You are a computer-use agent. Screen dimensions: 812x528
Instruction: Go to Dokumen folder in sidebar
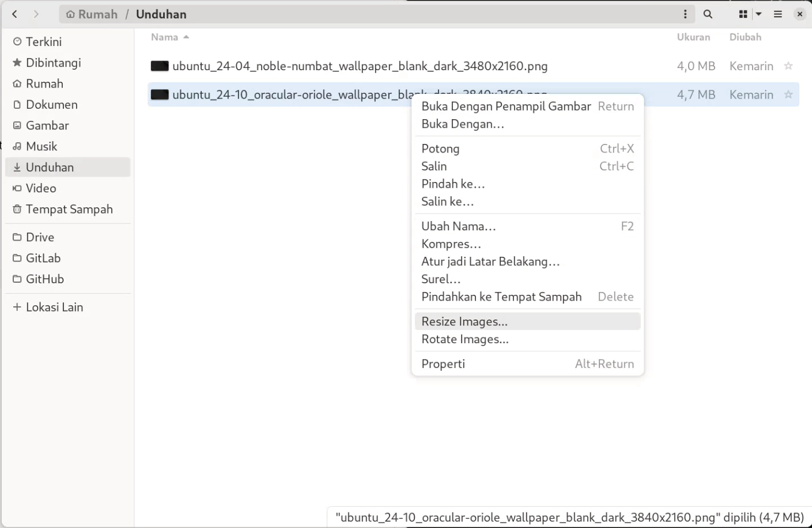click(51, 104)
